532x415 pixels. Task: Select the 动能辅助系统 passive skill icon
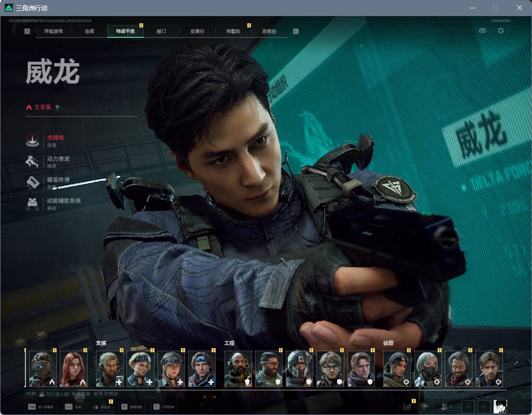click(x=33, y=203)
